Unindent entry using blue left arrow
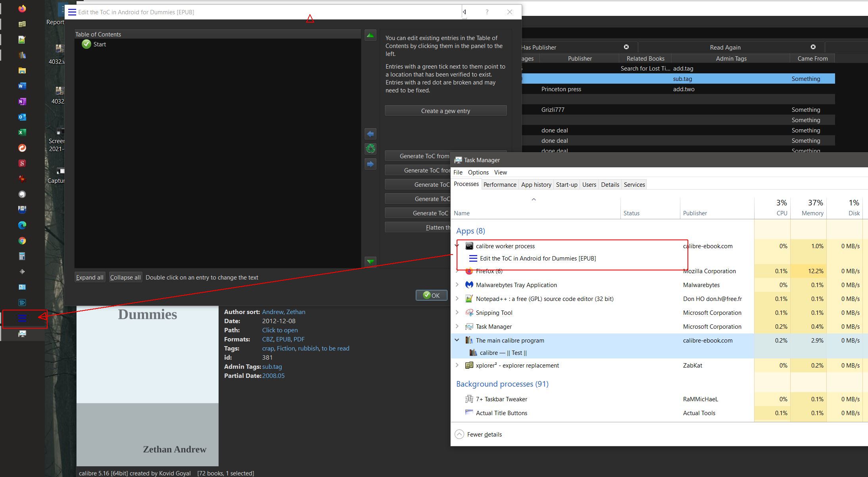 point(370,134)
